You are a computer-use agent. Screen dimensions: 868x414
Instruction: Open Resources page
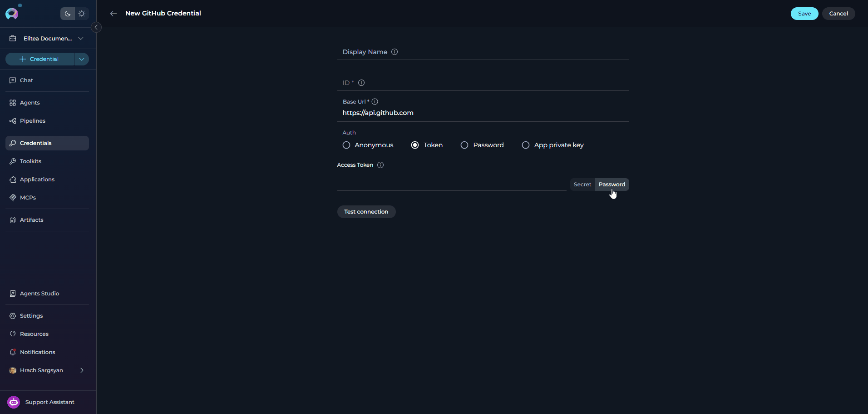(47, 334)
